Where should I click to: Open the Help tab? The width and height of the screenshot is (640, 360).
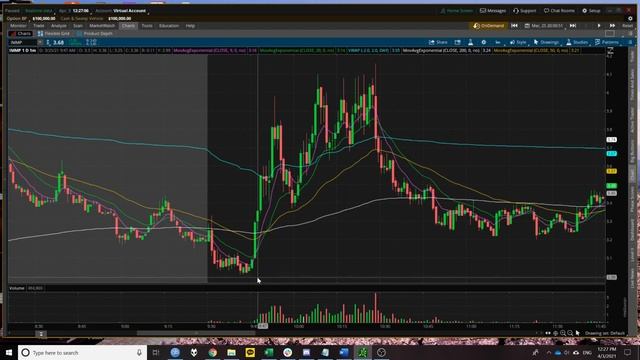[x=190, y=26]
